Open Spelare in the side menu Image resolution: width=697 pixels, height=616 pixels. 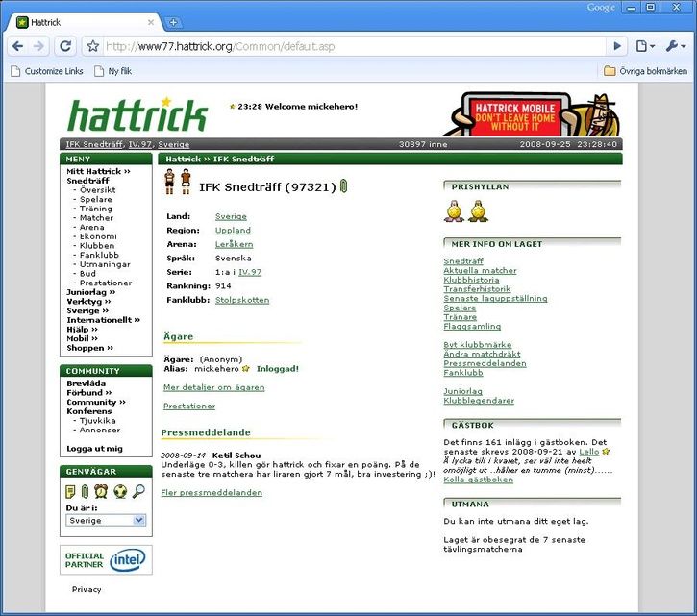[95, 199]
